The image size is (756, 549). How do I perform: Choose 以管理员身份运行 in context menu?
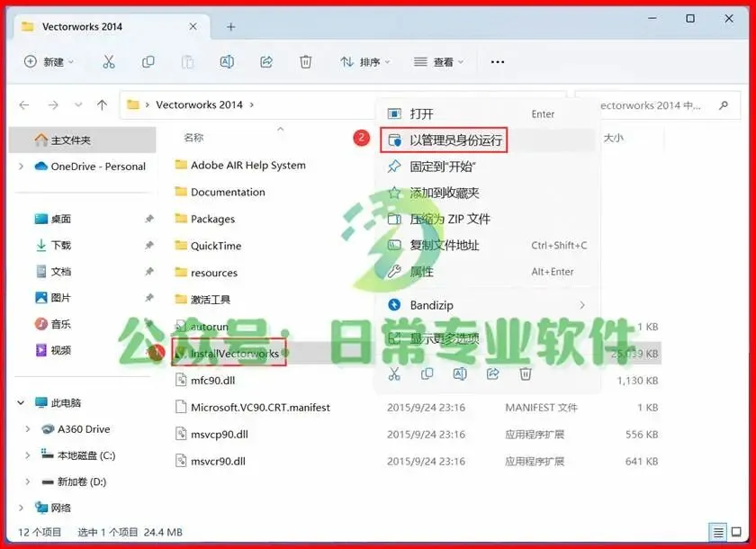tap(488, 140)
